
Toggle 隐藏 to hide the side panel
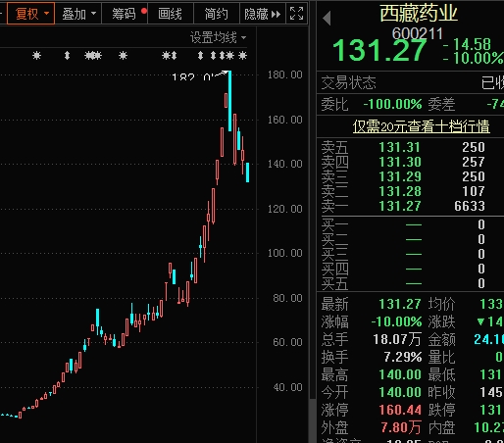263,14
